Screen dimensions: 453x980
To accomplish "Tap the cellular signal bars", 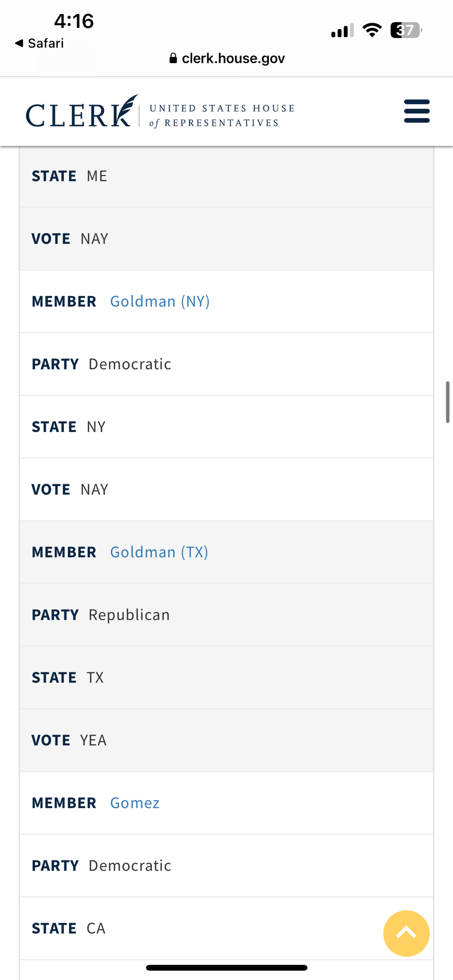I will [x=342, y=31].
